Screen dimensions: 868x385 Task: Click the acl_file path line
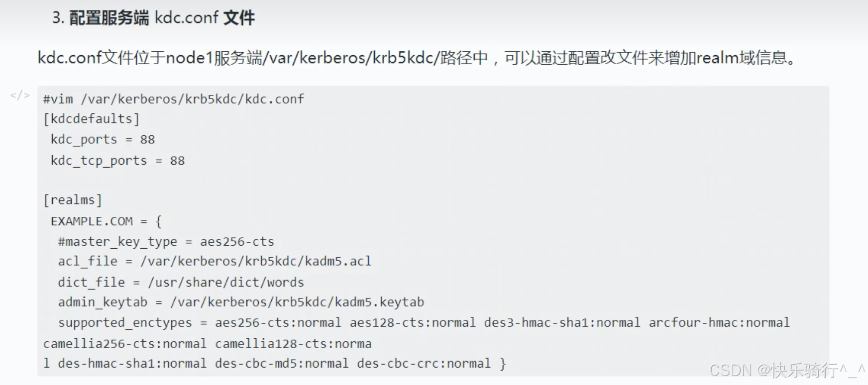tap(215, 261)
